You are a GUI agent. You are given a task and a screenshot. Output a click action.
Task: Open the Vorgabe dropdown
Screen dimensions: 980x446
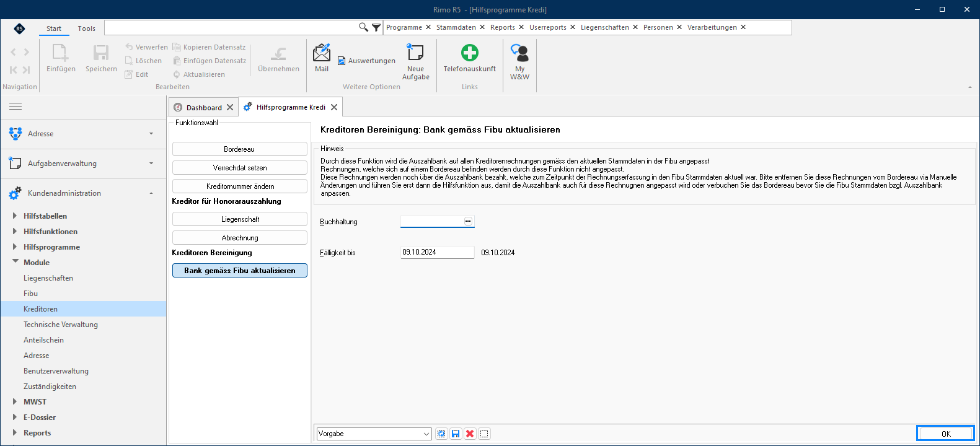point(426,434)
